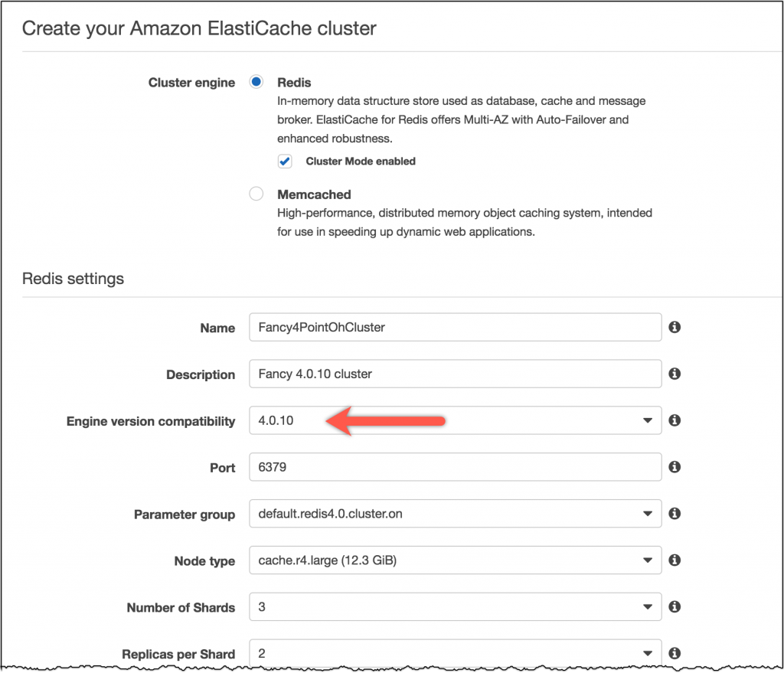The height and width of the screenshot is (673, 784).
Task: Click the Node type info icon
Action: coord(675,560)
